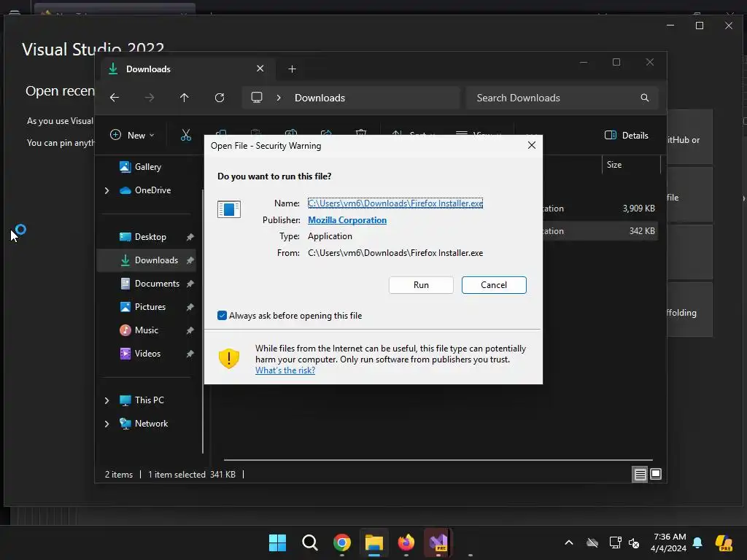Open the What's the risk link
Viewport: 747px width, 560px height.
[285, 370]
